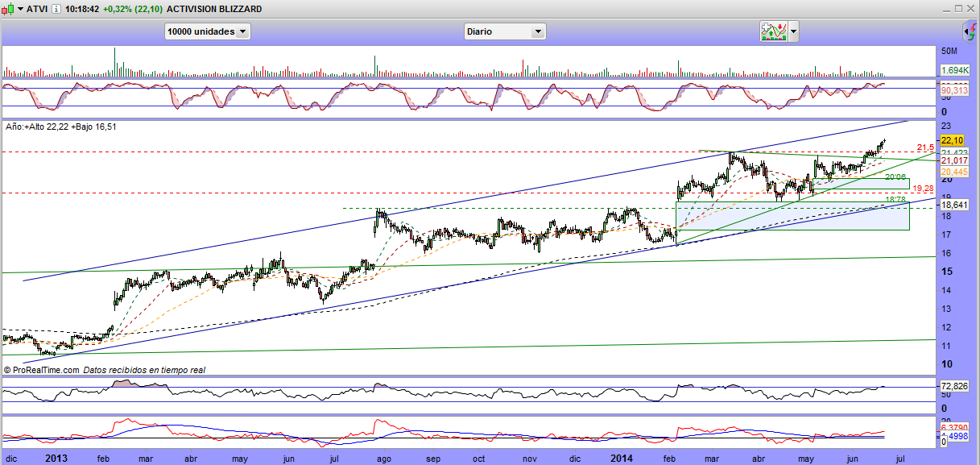Click the green 20'06 zone label

click(896, 176)
